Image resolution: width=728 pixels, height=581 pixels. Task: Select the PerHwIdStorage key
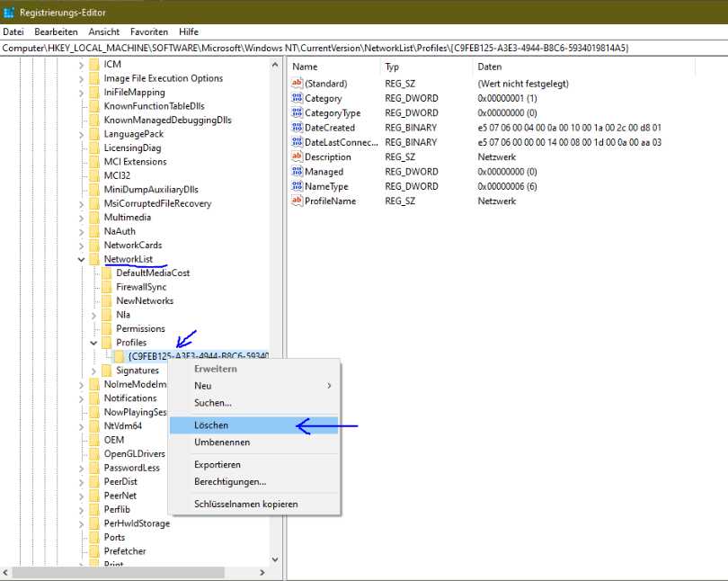(x=137, y=523)
